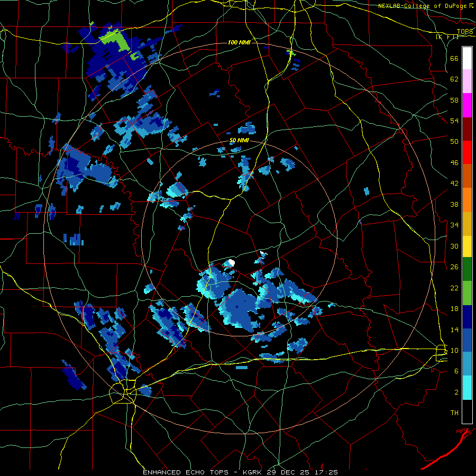Viewport: 476px width, 476px height.
Task: Click the '38' legend value
Action: (x=454, y=204)
